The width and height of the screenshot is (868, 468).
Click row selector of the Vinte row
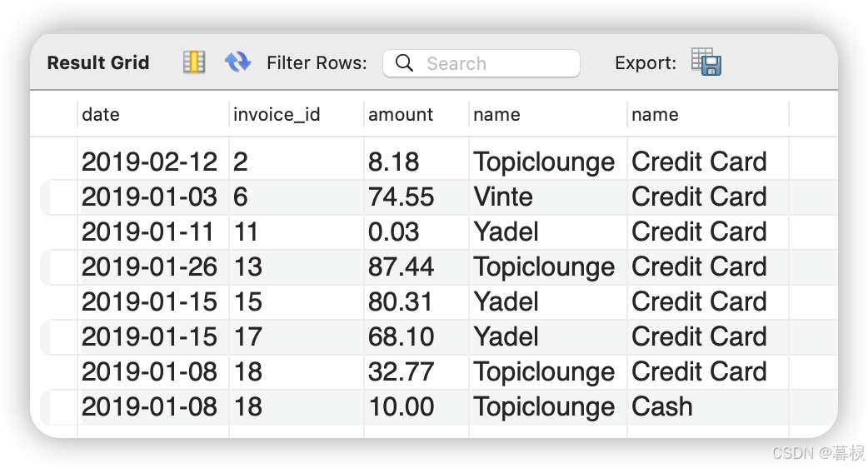58,197
